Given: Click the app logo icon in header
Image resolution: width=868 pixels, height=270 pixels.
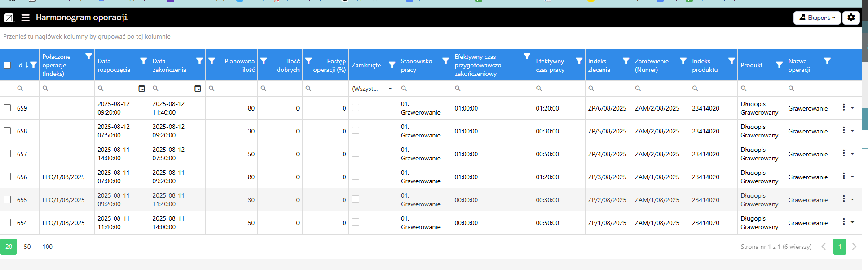Looking at the screenshot, I should click(9, 18).
